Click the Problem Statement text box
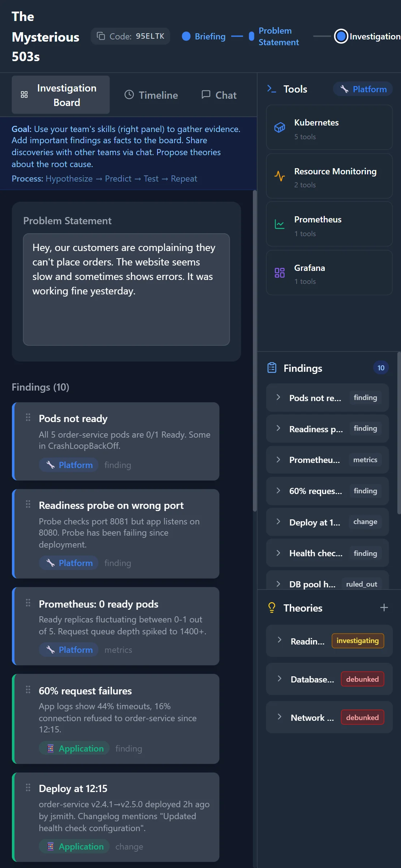Screen dimensions: 401x868 click(x=126, y=289)
